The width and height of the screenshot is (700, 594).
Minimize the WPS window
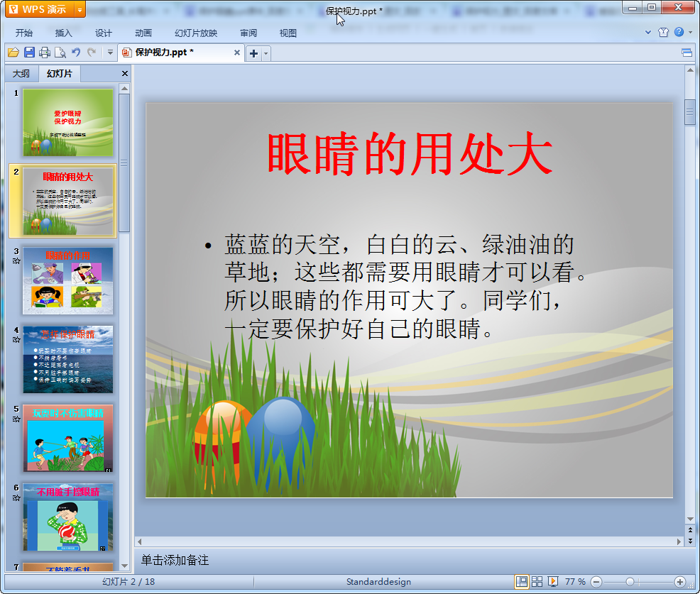[x=632, y=8]
